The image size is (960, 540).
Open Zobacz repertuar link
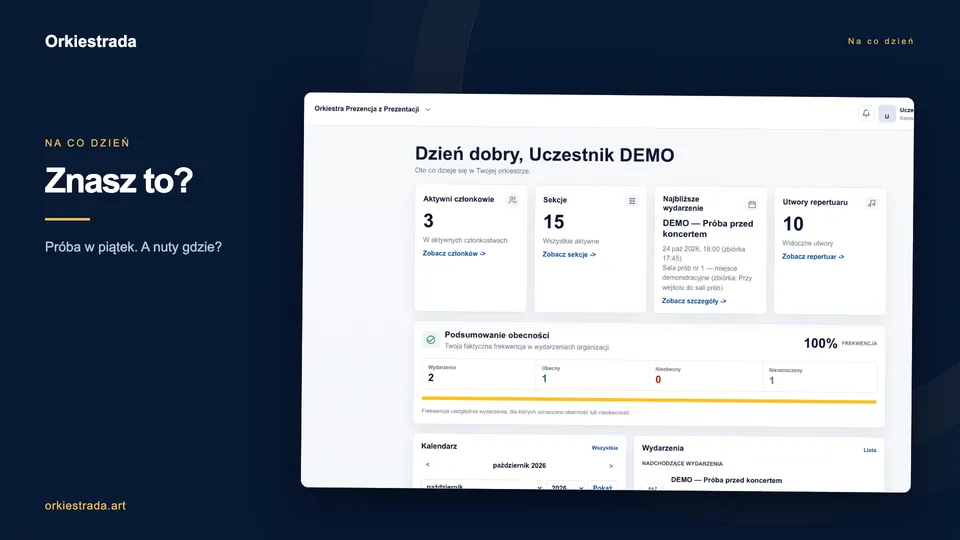[x=812, y=257]
